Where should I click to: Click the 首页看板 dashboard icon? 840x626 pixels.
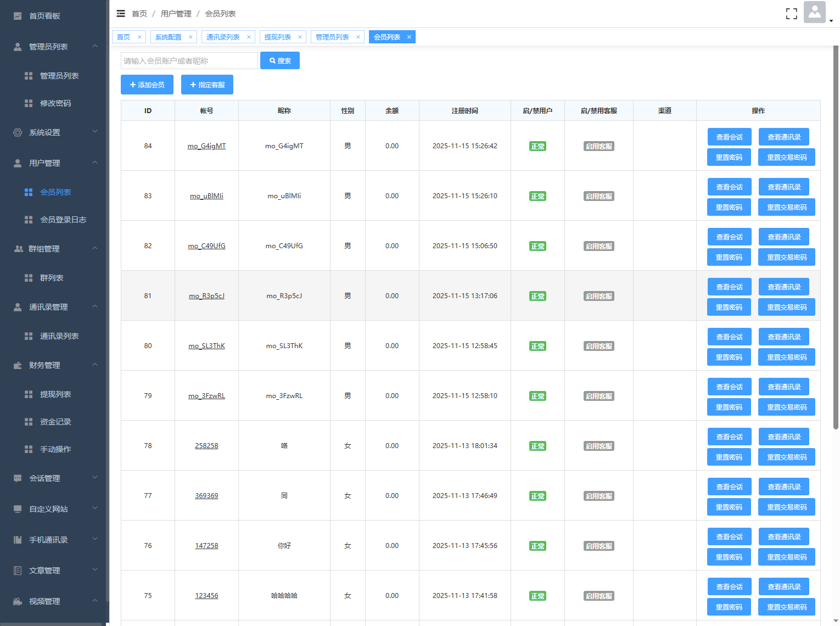(x=18, y=16)
